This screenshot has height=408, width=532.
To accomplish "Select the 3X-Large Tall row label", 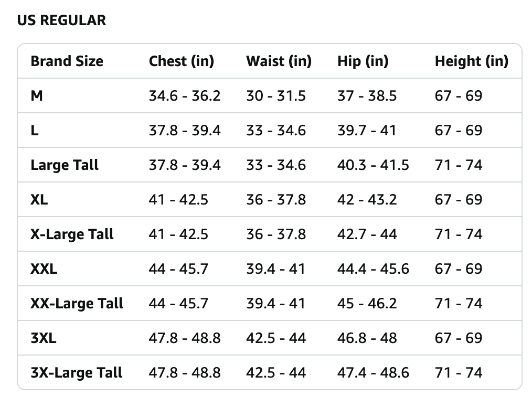I will 77,373.
